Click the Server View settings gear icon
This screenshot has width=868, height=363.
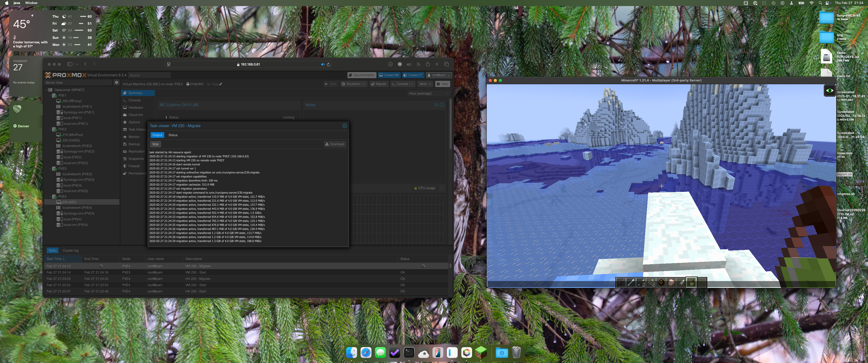point(117,82)
